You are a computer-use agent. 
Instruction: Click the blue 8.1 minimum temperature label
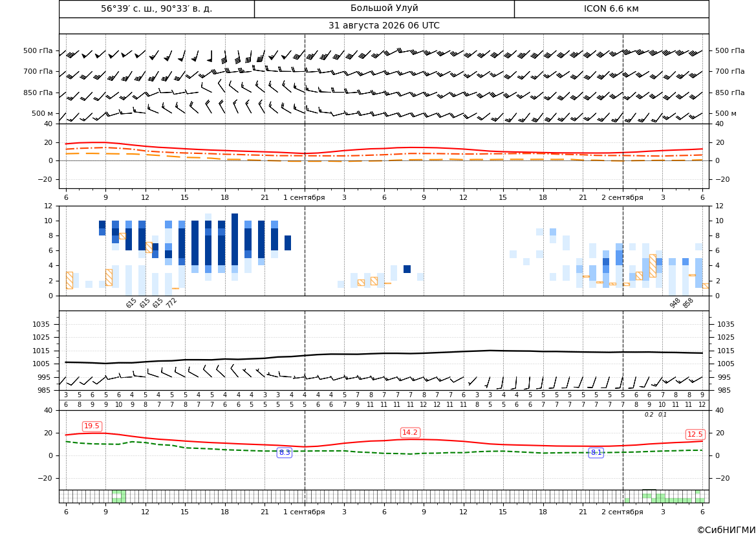point(596,452)
